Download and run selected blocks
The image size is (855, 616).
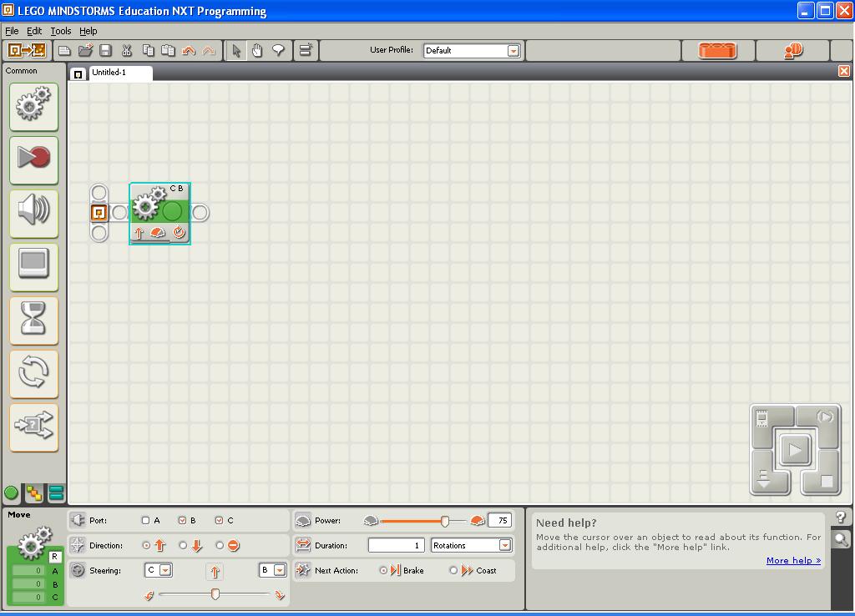click(823, 419)
